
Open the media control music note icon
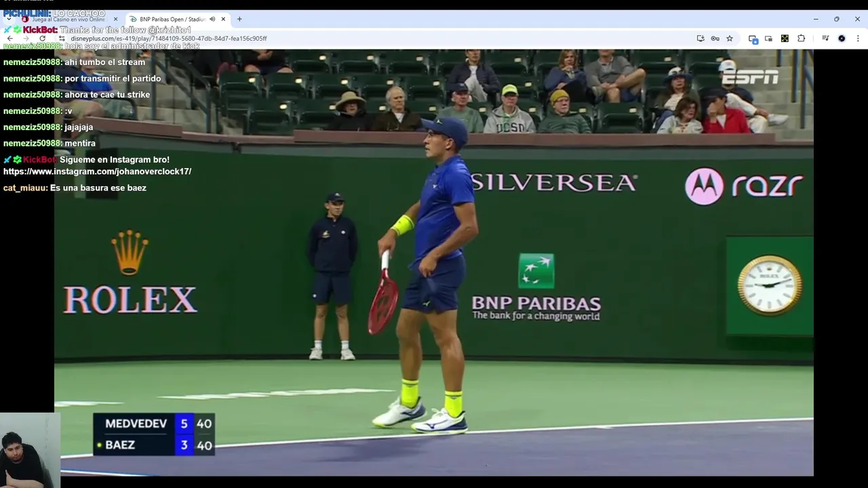pos(825,39)
